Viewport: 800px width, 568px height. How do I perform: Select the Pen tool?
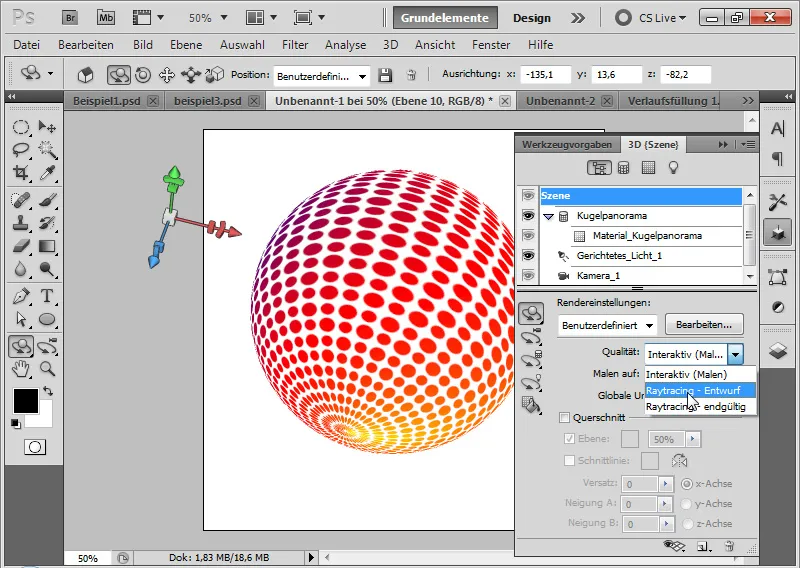(20, 296)
